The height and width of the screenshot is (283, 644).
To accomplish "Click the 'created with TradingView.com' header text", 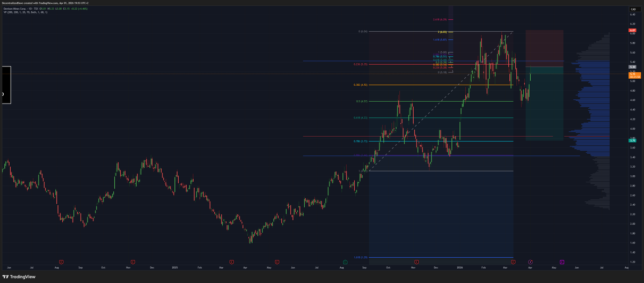I will (41, 3).
